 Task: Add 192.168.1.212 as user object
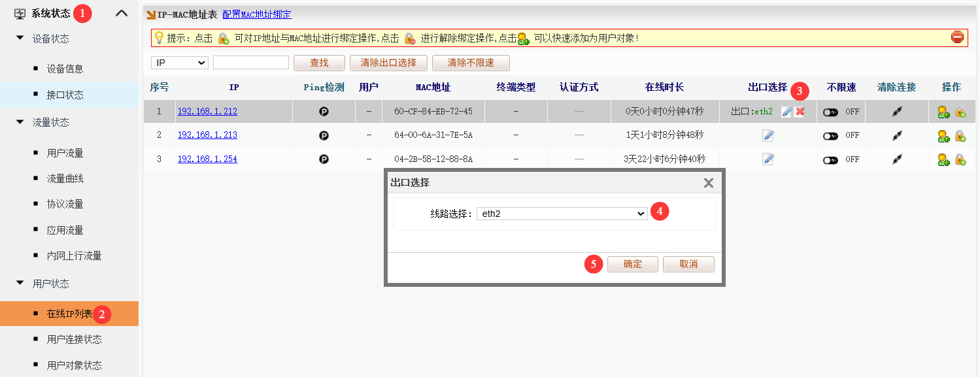(943, 112)
